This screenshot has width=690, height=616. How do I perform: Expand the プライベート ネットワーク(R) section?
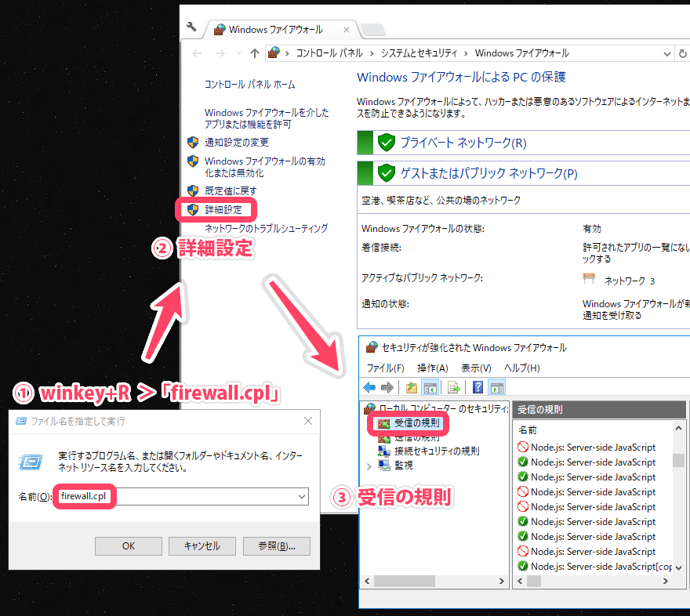pos(523,143)
